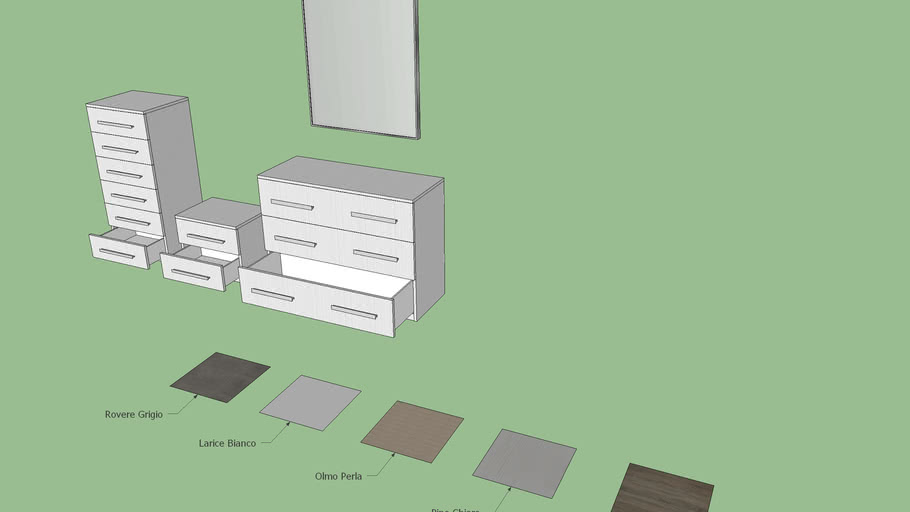Viewport: 910px width, 512px height.
Task: Click the Larice Bianco text label
Action: (x=227, y=443)
